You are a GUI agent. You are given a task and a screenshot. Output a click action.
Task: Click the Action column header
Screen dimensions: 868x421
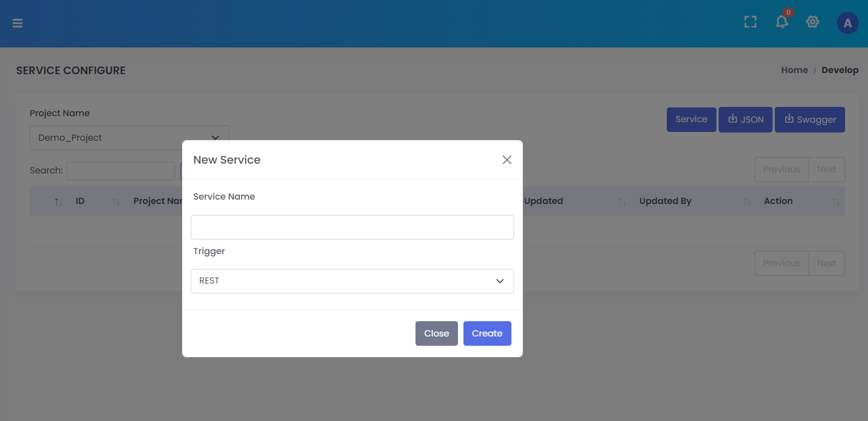point(778,201)
